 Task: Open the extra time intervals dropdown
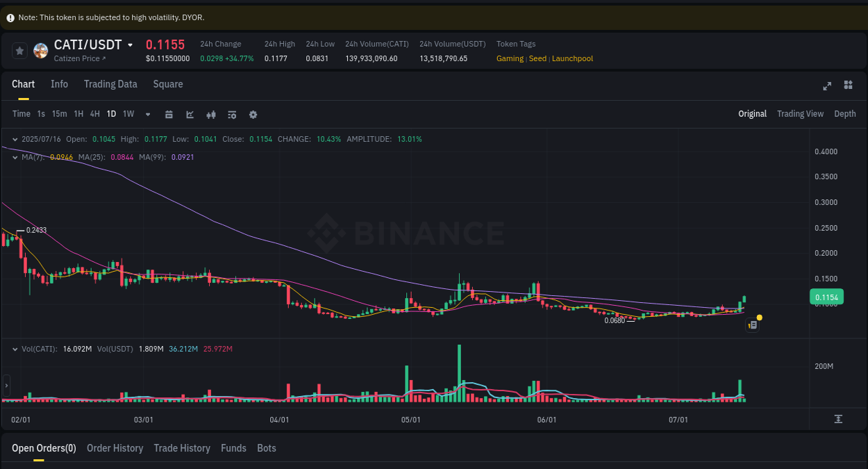147,114
